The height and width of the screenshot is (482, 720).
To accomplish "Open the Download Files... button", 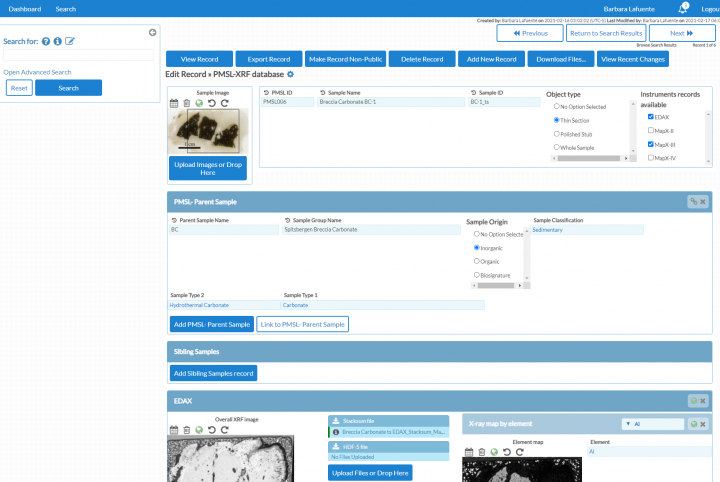I will point(561,59).
